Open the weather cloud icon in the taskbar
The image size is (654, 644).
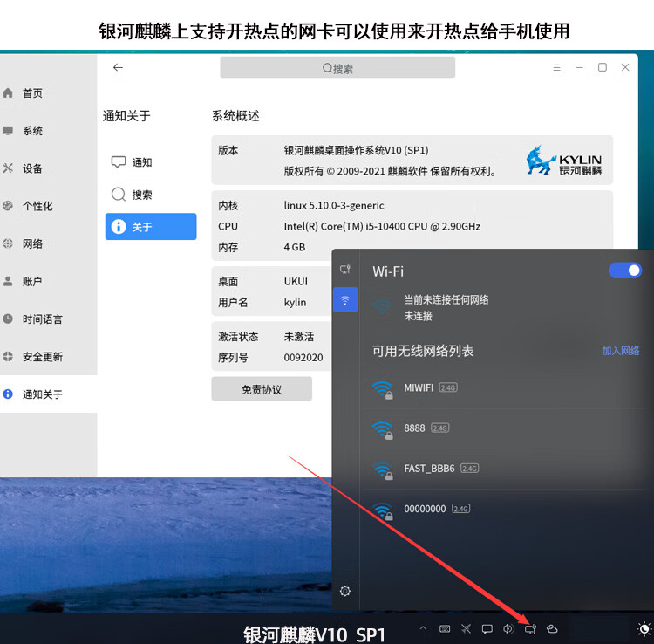[552, 628]
